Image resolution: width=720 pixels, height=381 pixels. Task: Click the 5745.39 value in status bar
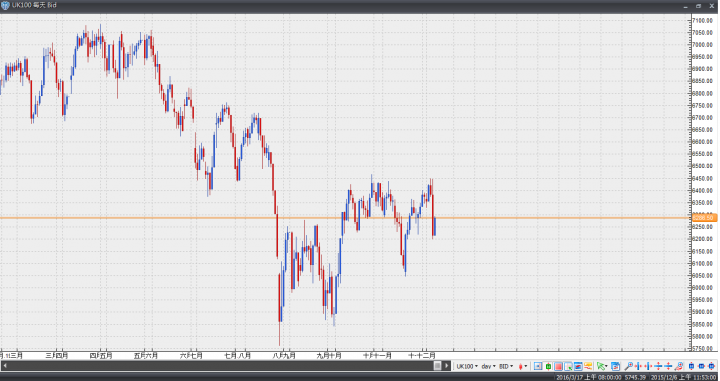[x=636, y=377]
